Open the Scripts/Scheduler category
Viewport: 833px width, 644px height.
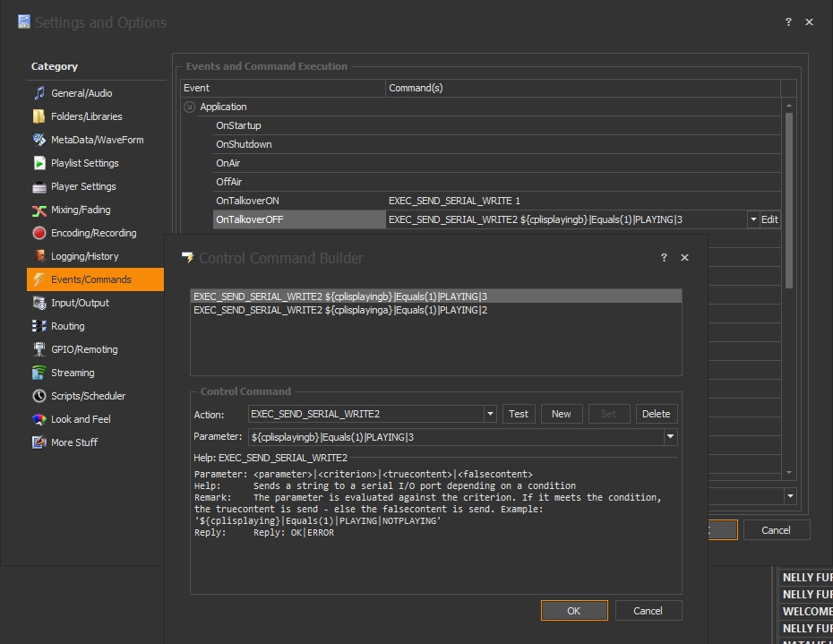pyautogui.click(x=95, y=396)
